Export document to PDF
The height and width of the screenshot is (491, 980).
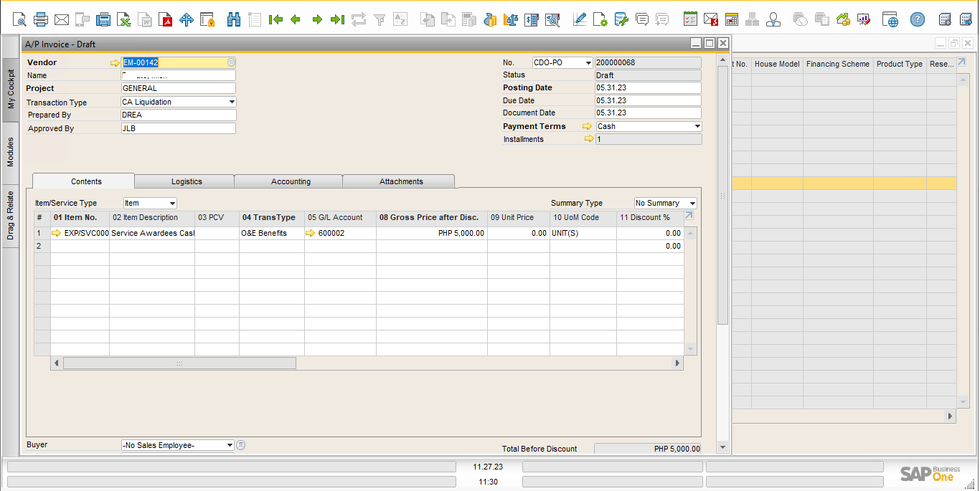point(166,19)
